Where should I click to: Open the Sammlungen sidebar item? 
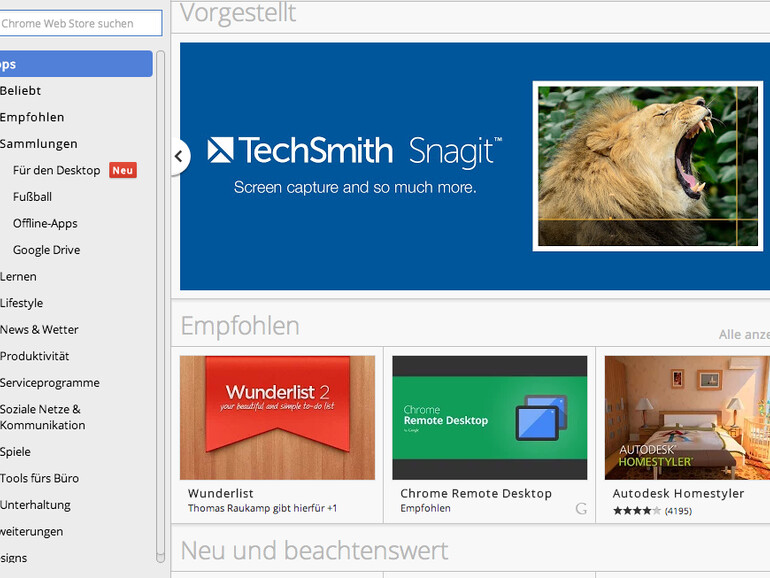point(39,144)
